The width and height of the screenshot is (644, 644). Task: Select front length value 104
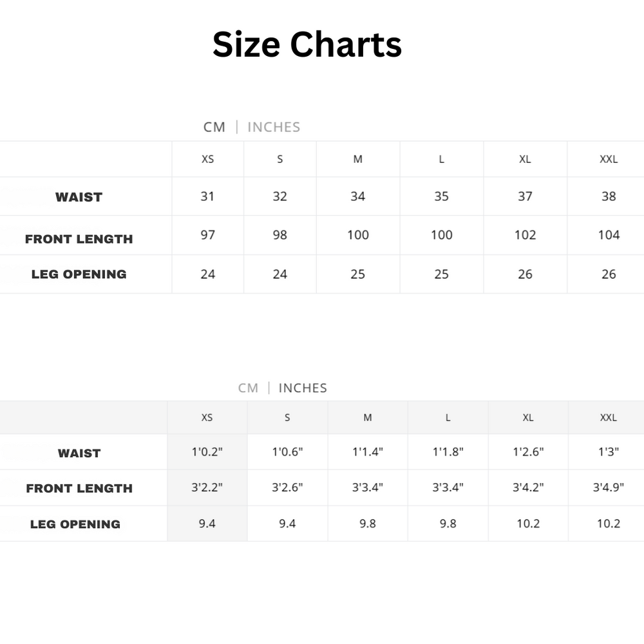[609, 235]
